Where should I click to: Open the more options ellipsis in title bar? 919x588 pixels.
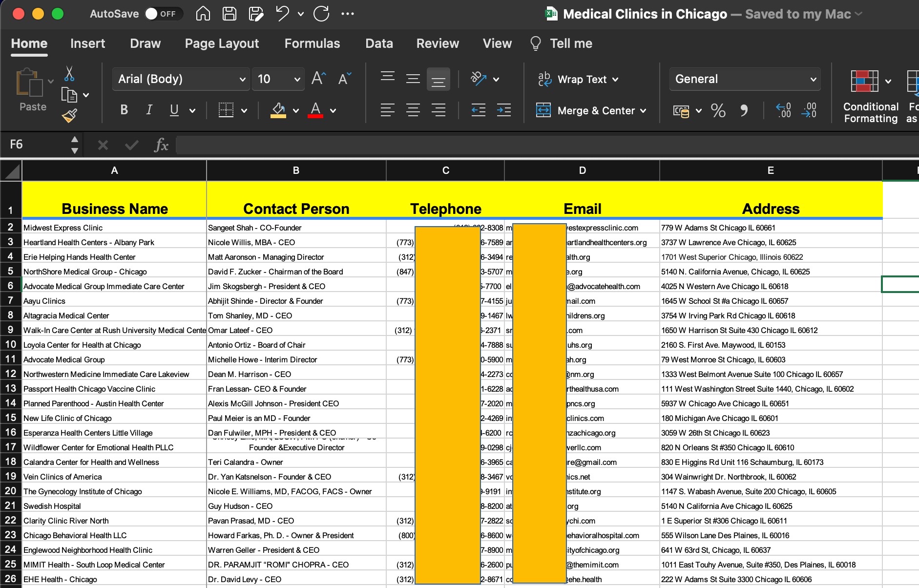(348, 14)
